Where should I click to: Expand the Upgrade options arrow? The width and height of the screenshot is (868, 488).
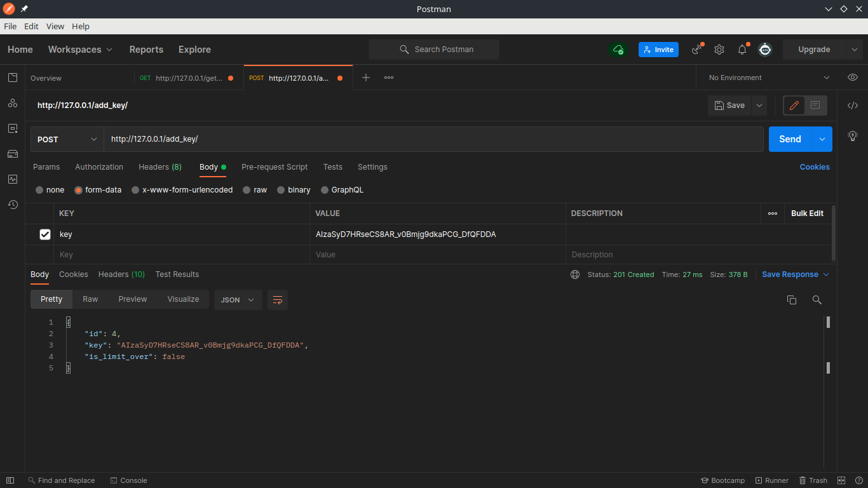(x=854, y=50)
